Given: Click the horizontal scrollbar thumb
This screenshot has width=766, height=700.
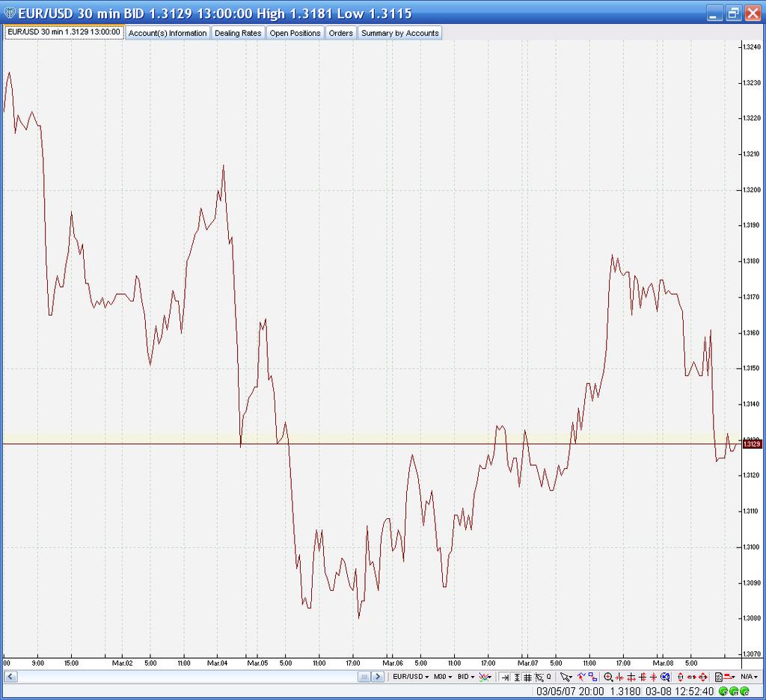Looking at the screenshot, I should 364,677.
